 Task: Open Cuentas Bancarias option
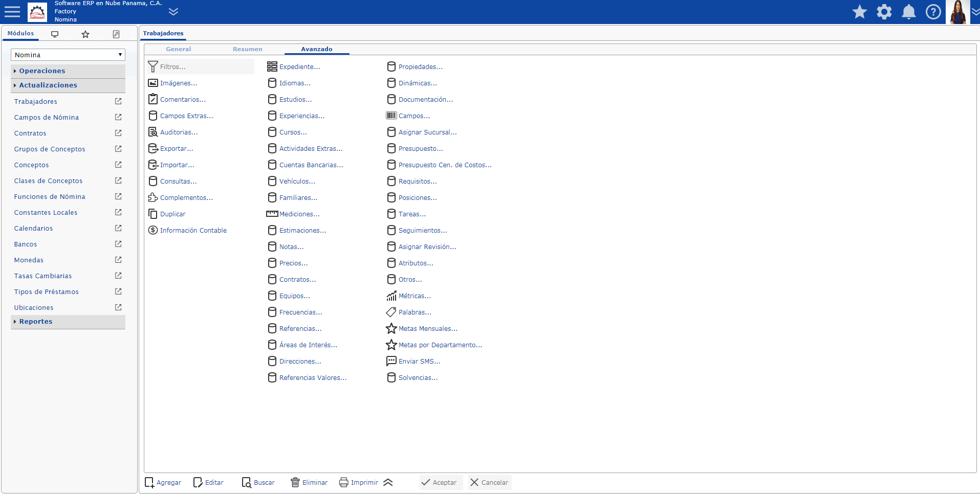pyautogui.click(x=305, y=165)
